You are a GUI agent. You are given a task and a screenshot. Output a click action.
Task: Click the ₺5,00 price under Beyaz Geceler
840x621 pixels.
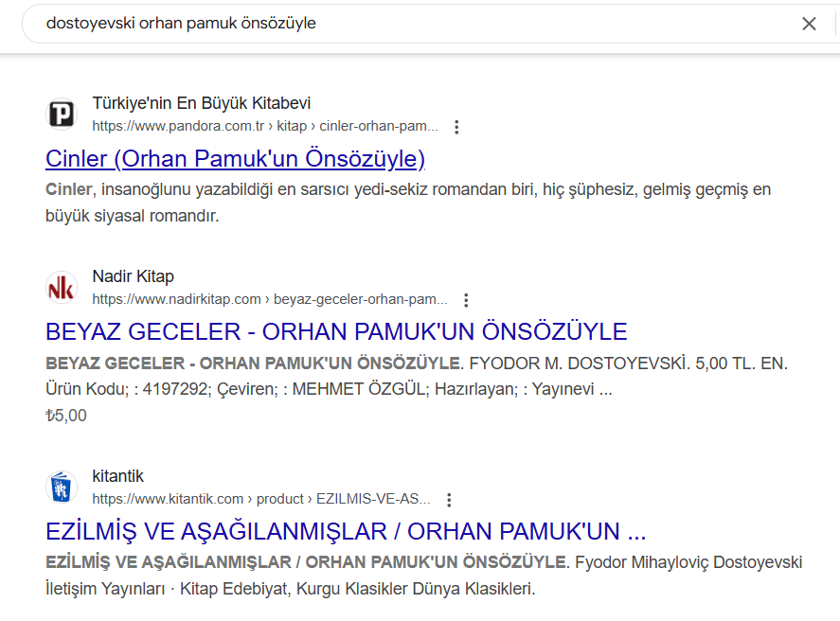pyautogui.click(x=66, y=416)
